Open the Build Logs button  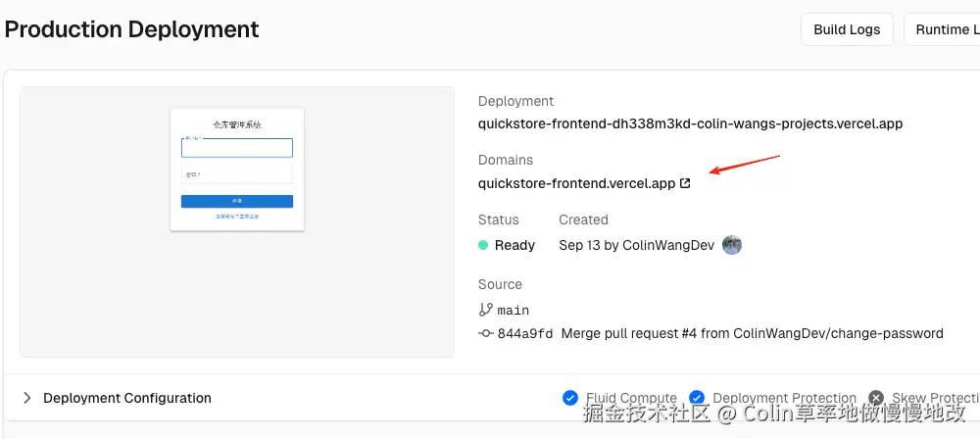[x=847, y=29]
